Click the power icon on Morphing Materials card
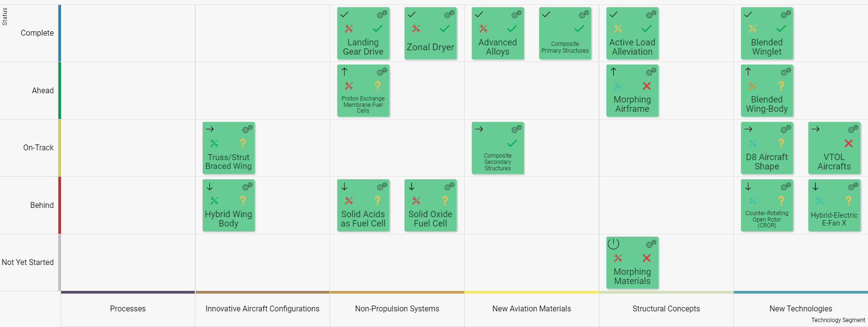 pos(614,244)
